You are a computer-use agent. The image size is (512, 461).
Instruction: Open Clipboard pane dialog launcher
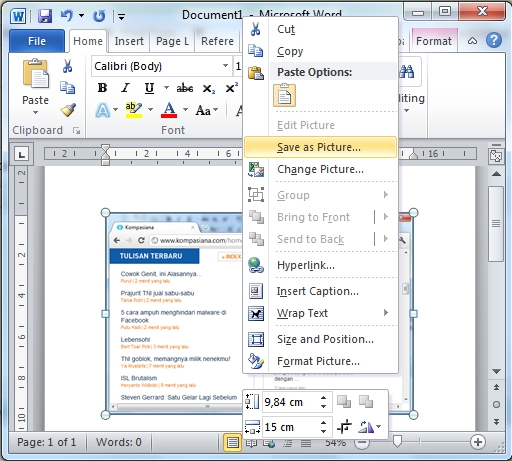(77, 131)
